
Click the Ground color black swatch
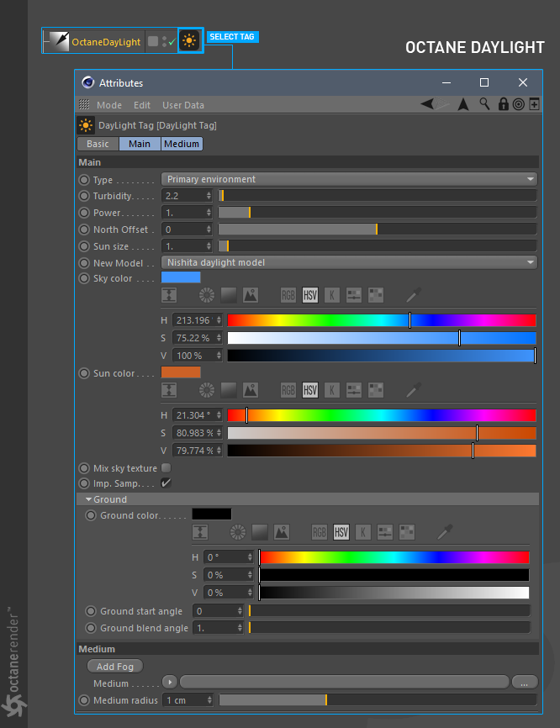click(212, 514)
